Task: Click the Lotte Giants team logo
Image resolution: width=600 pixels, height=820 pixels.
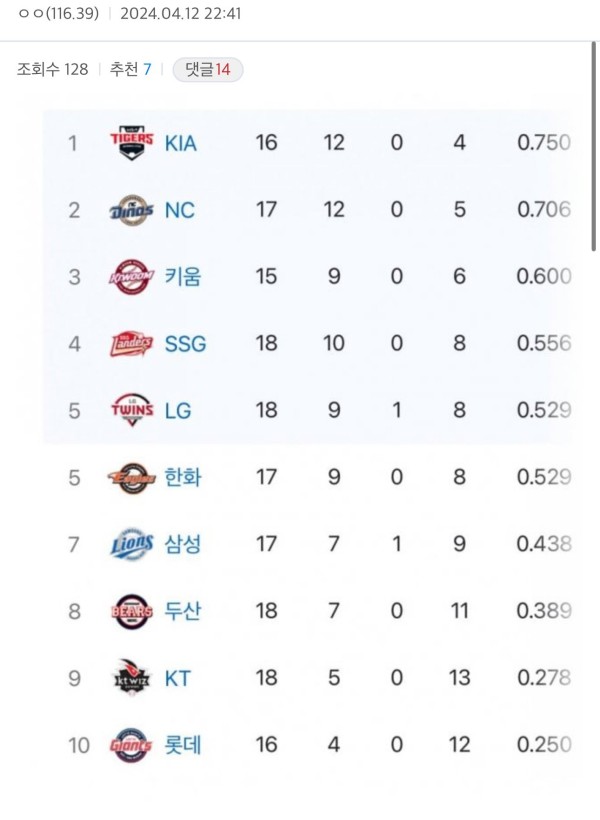Action: point(131,745)
